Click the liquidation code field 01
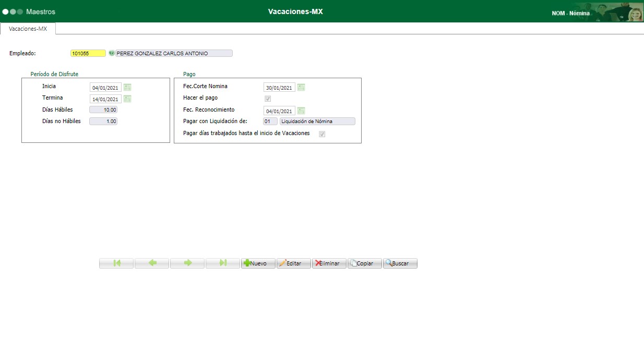Viewport: 644px width, 364px height. (x=270, y=122)
